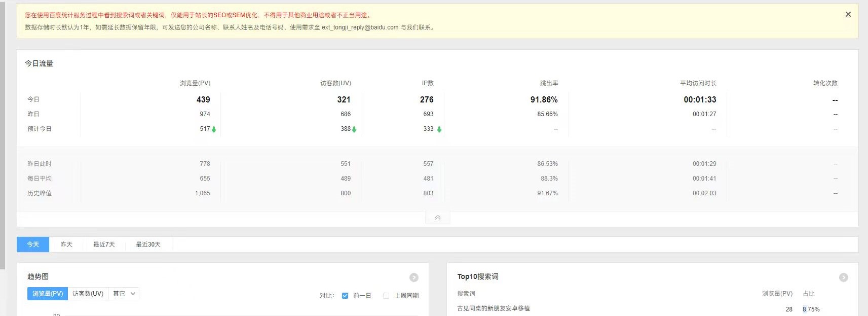
Task: Click the 8.75% share bar
Action: pyautogui.click(x=805, y=309)
